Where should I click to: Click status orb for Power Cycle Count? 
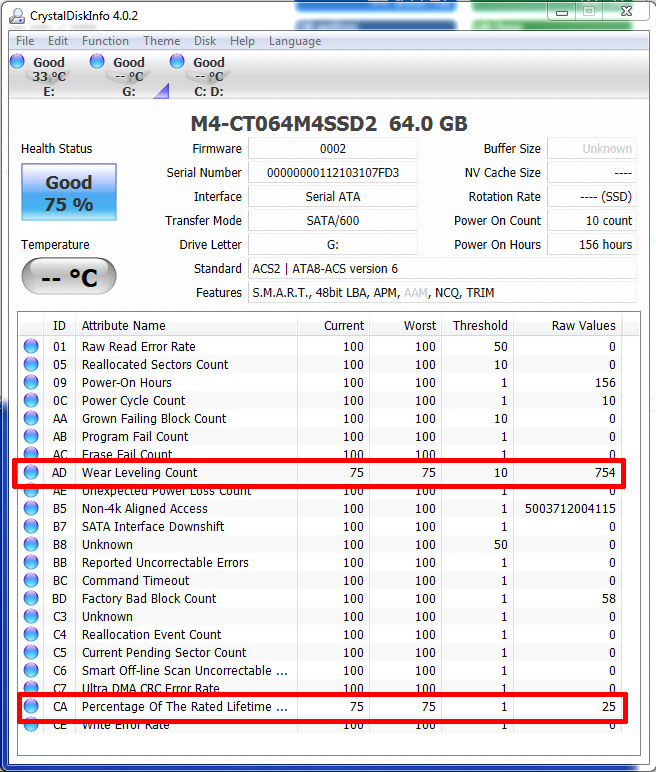point(31,400)
